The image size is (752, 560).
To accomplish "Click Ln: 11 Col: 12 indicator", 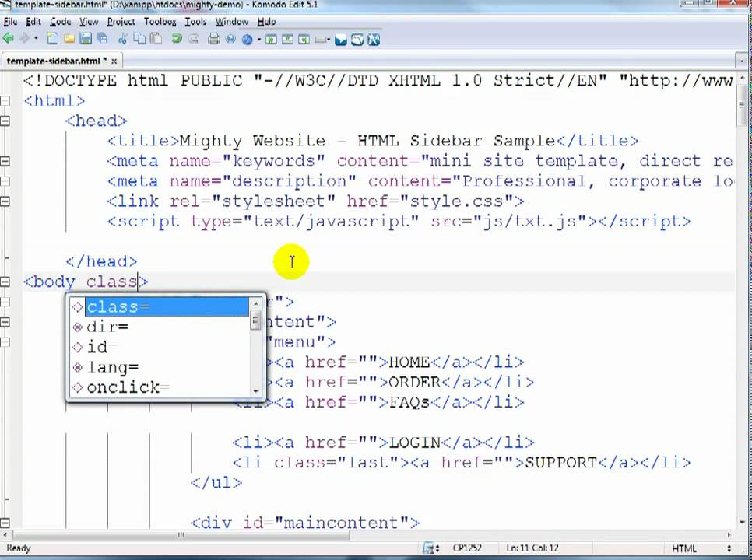I will [532, 548].
